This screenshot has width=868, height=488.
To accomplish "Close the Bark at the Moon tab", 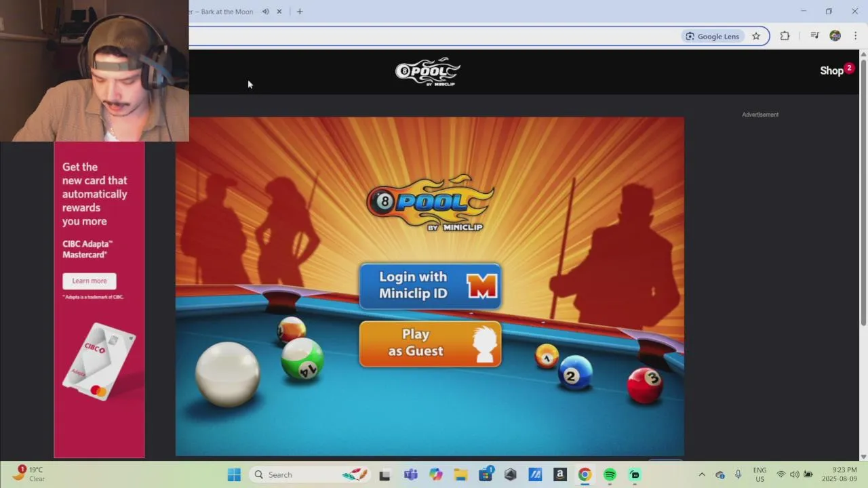I will pyautogui.click(x=279, y=12).
